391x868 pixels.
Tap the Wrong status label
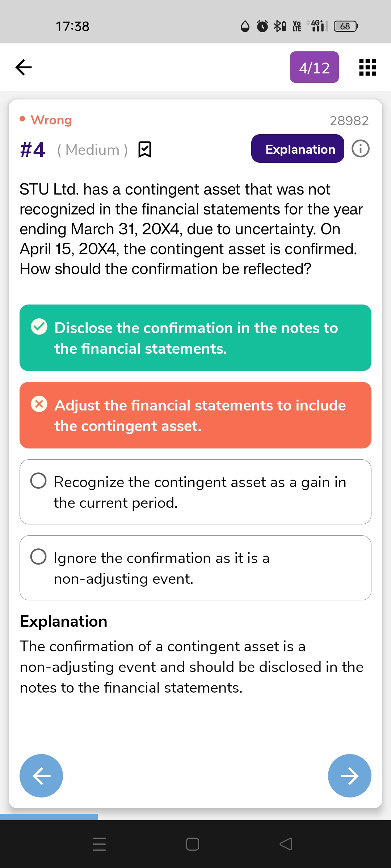pos(51,120)
